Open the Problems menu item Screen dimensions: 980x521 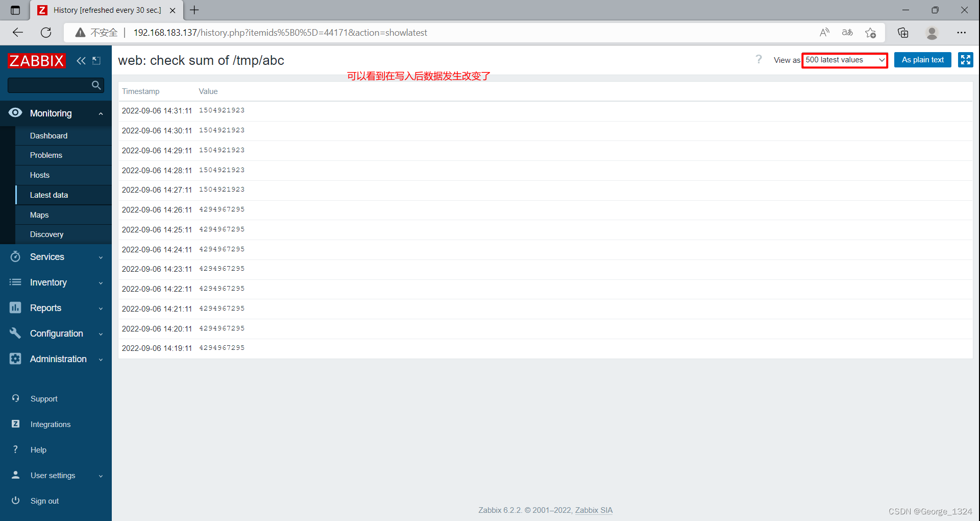(x=46, y=155)
